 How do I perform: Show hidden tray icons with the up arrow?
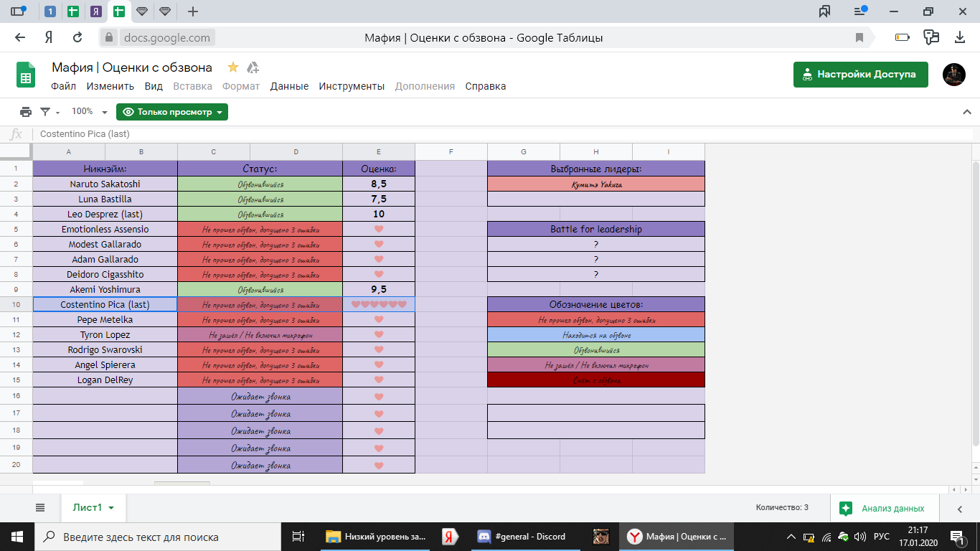point(791,537)
